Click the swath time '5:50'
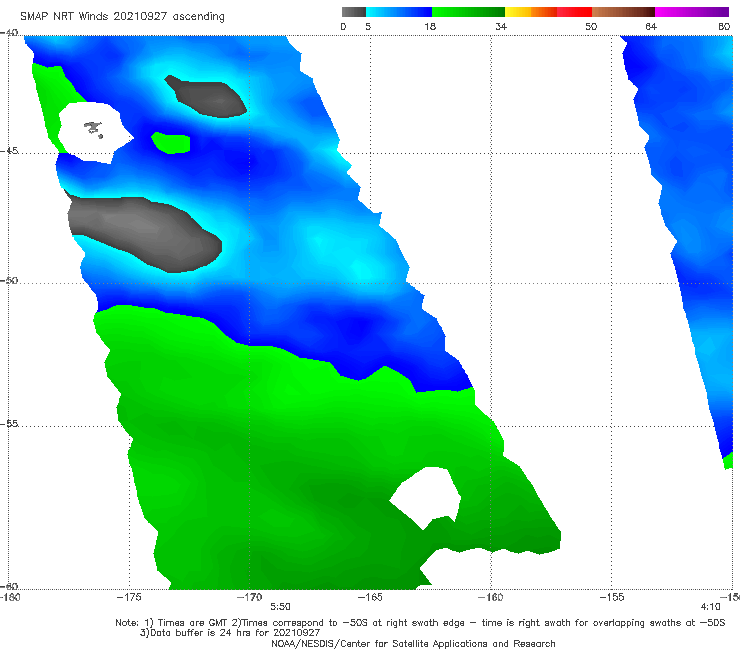 (280, 607)
